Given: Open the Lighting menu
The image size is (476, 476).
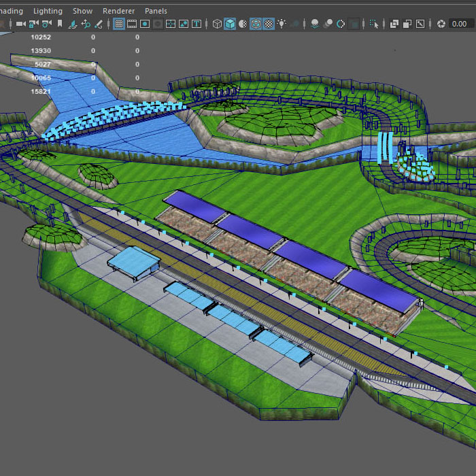Looking at the screenshot, I should pos(48,11).
